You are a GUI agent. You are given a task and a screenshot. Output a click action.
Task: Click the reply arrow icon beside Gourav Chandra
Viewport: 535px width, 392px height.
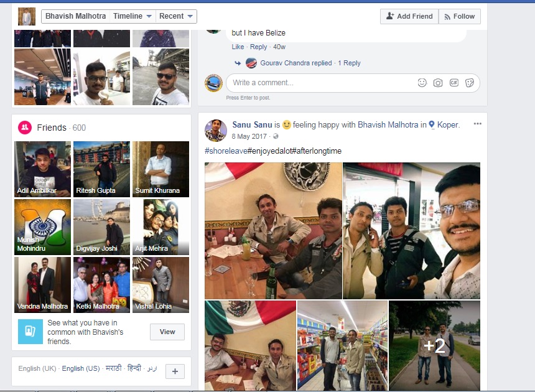(238, 63)
